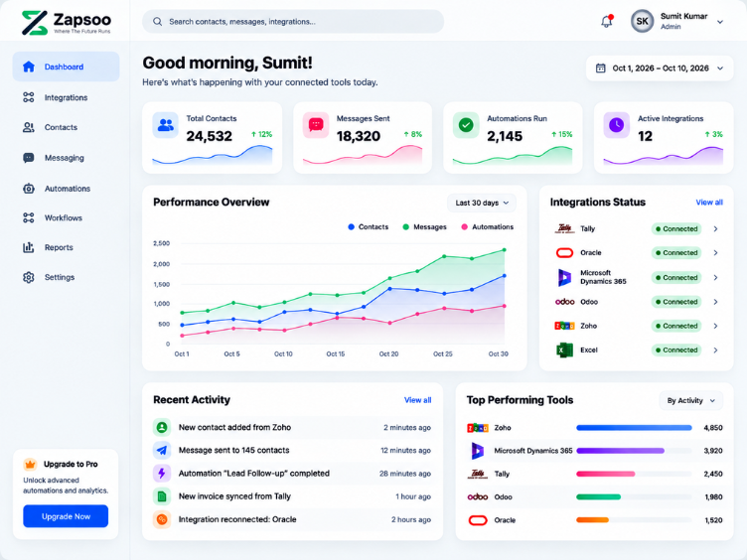Open the Workflows menu item
This screenshot has height=560, width=747.
pos(66,218)
